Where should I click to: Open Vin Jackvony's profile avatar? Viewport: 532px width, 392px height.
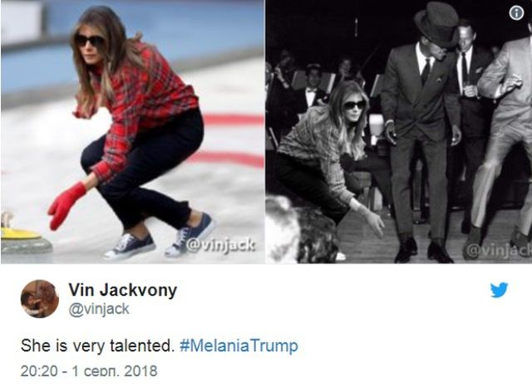click(39, 299)
